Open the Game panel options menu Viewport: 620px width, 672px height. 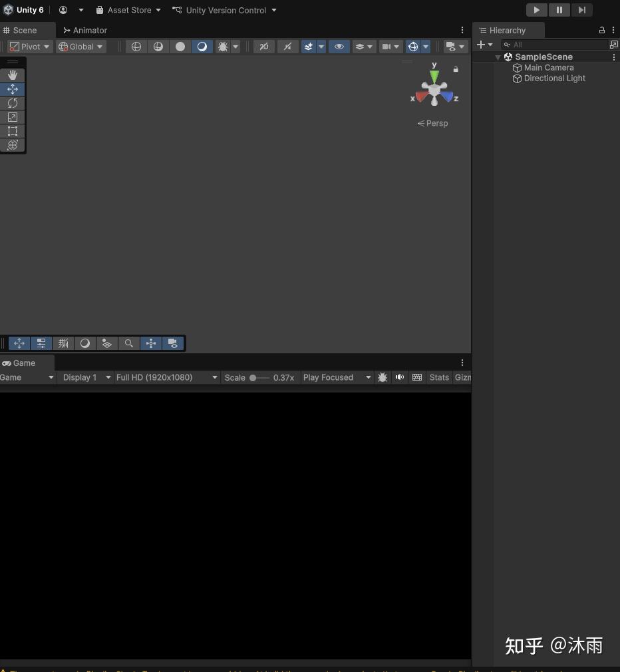tap(462, 363)
